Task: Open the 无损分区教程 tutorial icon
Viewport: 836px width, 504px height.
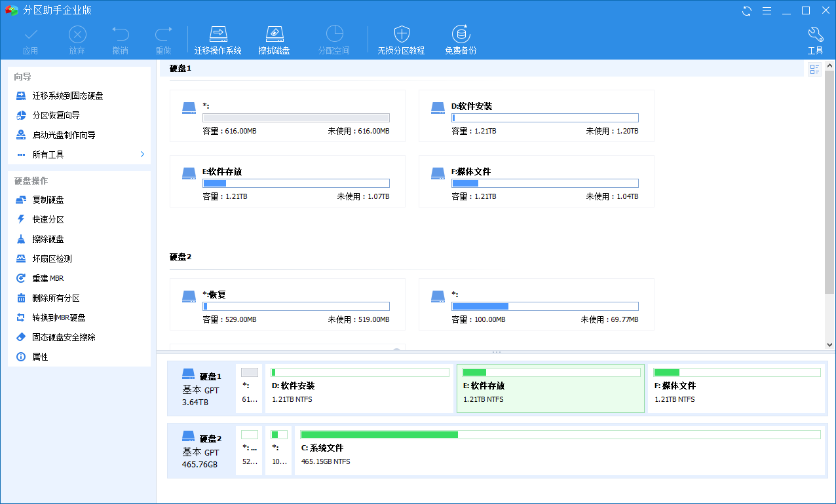Action: pos(401,40)
